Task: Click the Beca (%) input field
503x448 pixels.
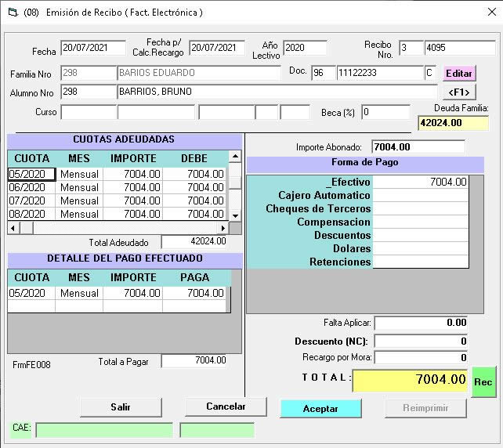Action: click(385, 112)
